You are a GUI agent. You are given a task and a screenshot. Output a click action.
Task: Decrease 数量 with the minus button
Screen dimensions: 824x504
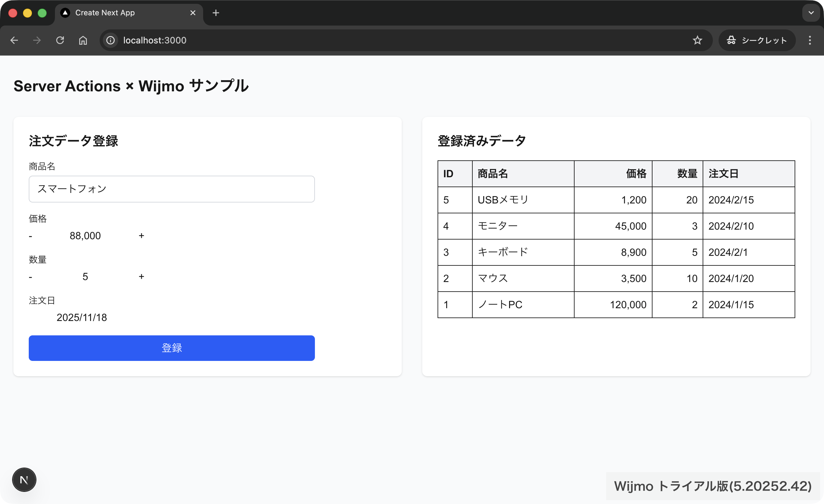(x=30, y=277)
